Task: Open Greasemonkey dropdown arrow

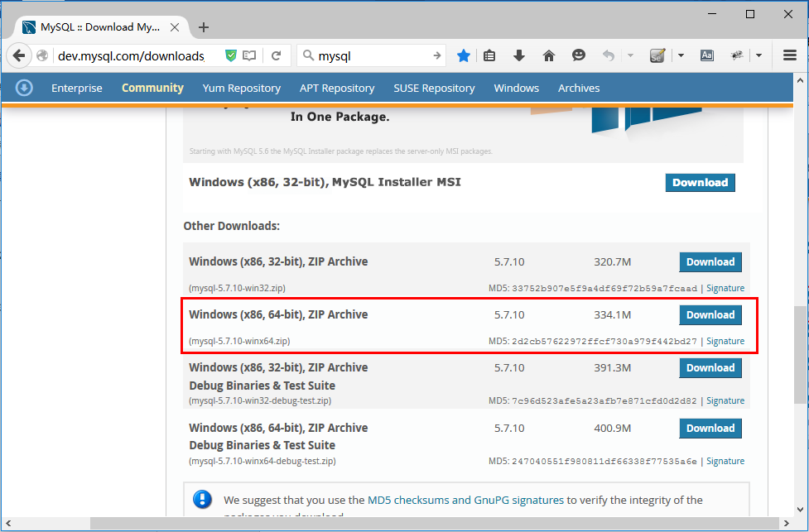Action: coord(758,55)
